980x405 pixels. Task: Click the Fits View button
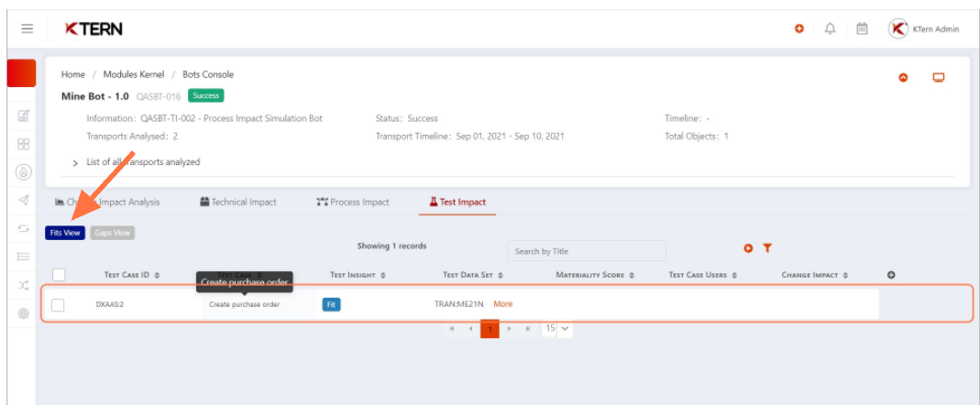(65, 233)
